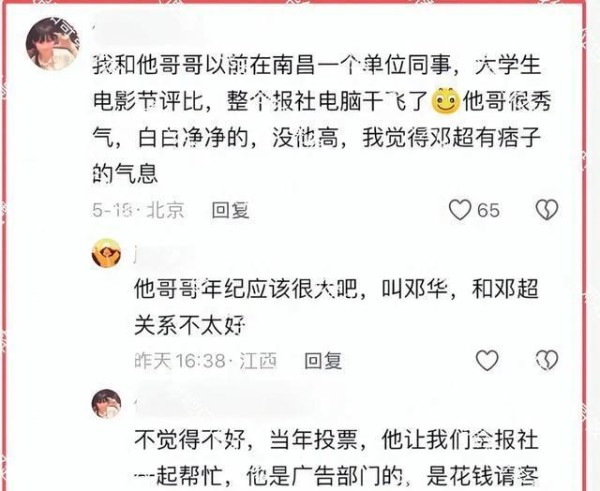600x491 pixels.
Task: Tap the blurred username above 他哥哥年纪 reply
Action: 165,255
